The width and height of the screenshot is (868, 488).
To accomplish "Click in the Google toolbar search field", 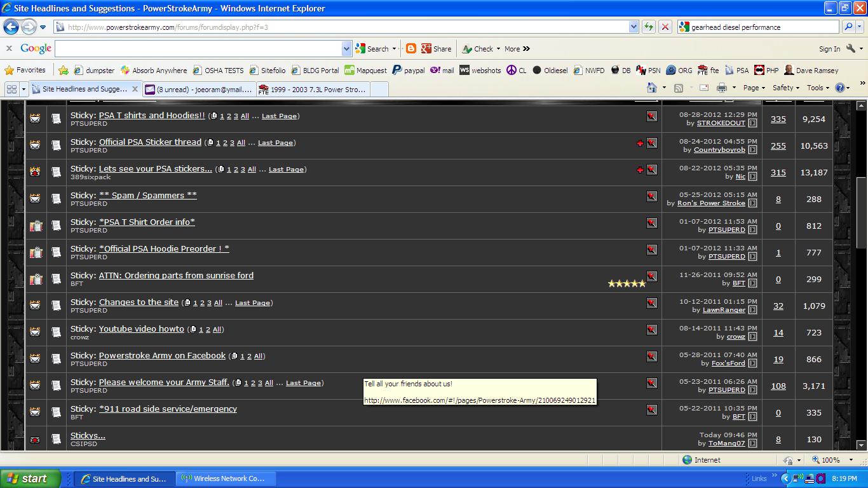I will pyautogui.click(x=198, y=48).
